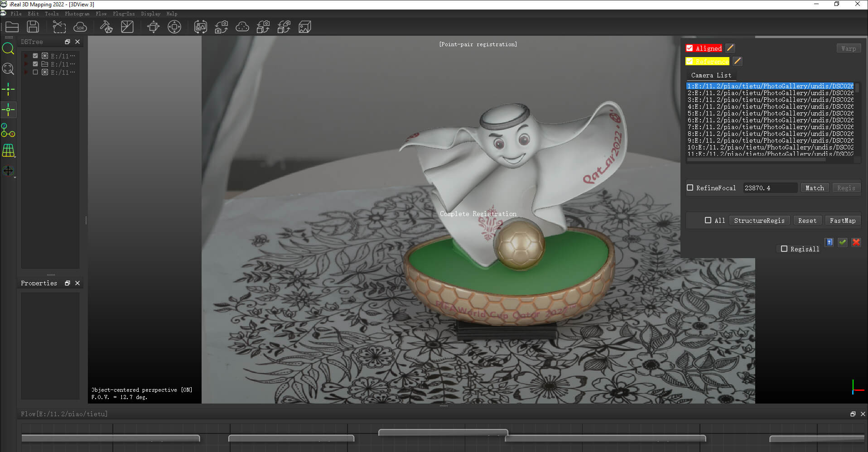This screenshot has width=868, height=452.
Task: Click the connected nodes sidebar icon
Action: 8,130
